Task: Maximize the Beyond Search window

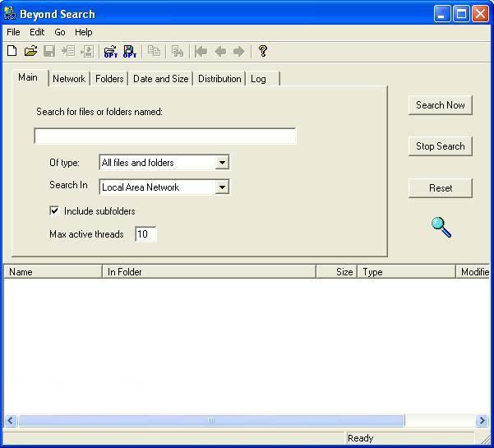Action: pyautogui.click(x=461, y=14)
